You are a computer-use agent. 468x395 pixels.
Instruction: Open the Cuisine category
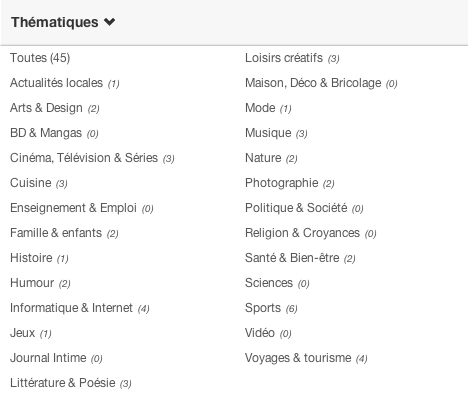31,183
